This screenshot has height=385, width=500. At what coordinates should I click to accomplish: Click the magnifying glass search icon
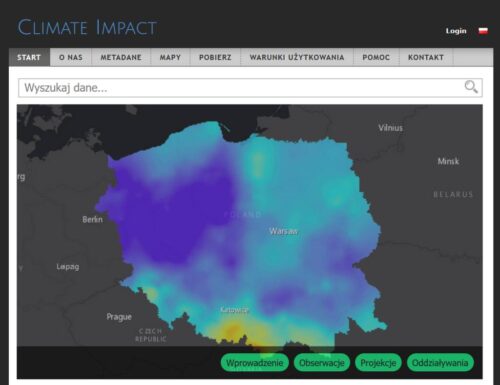[x=471, y=87]
